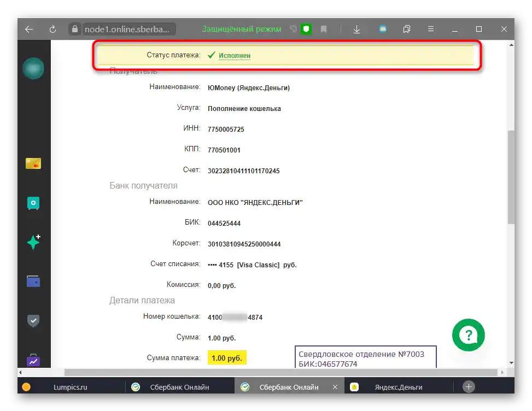
Task: Click the service "Пополнение кошелька"
Action: pyautogui.click(x=244, y=109)
